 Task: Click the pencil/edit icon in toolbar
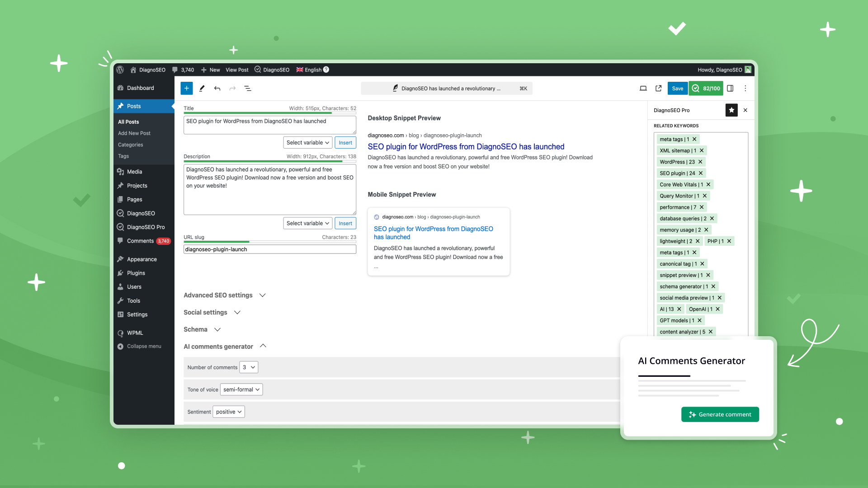coord(202,88)
